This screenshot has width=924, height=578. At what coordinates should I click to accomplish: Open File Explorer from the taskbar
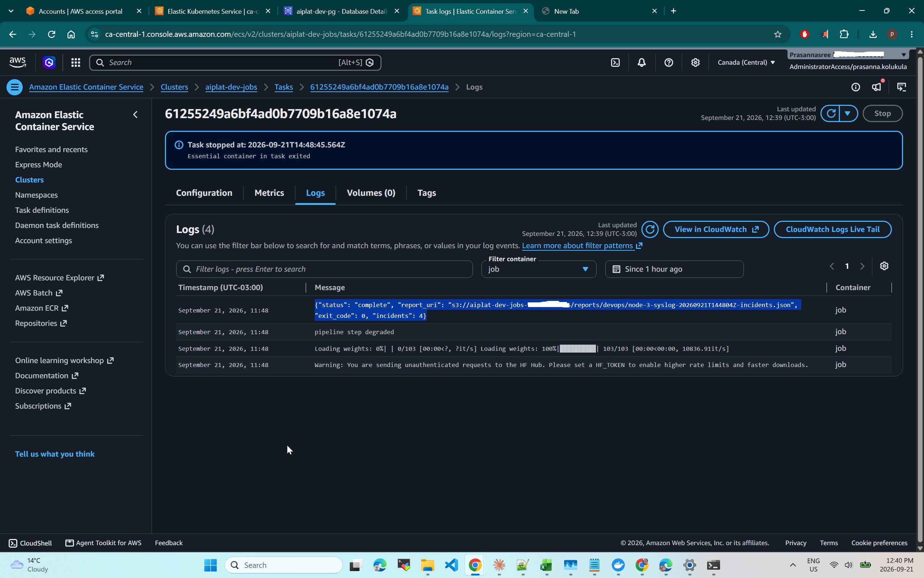pyautogui.click(x=428, y=565)
